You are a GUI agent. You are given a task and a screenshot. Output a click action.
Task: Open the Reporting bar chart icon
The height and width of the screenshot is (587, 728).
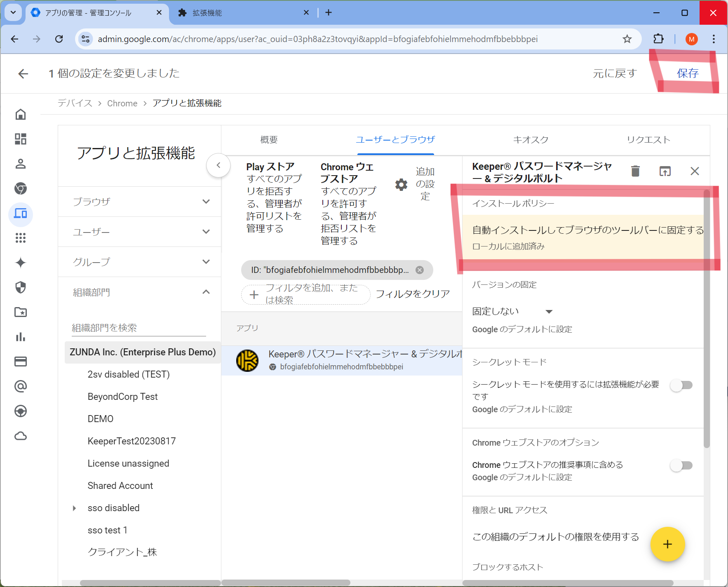click(x=21, y=337)
